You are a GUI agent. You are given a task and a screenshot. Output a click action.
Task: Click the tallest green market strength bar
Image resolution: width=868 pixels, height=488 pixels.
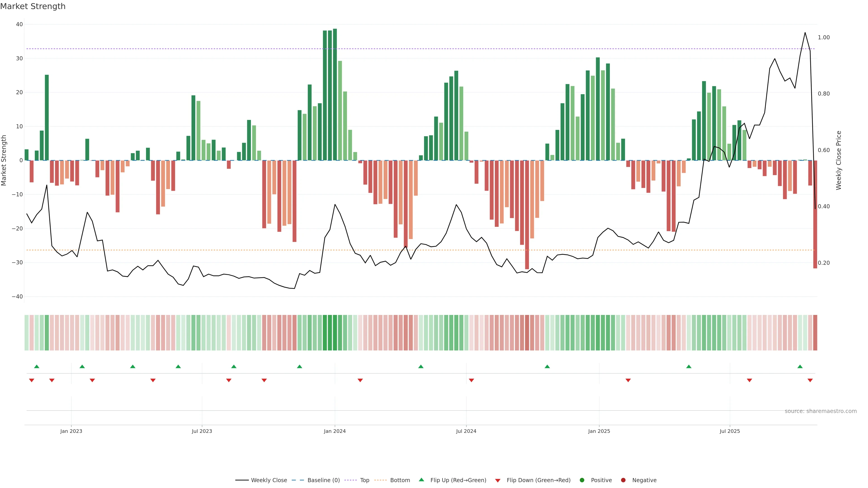[335, 94]
